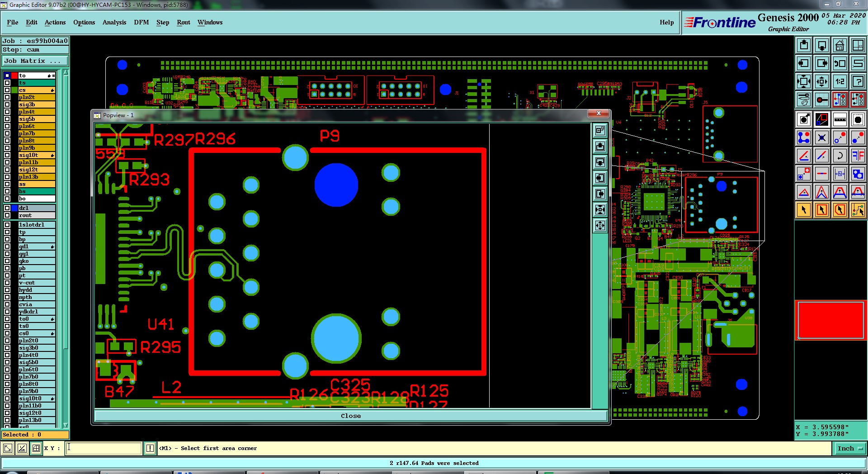The height and width of the screenshot is (474, 868).
Task: Open the File menu
Action: pyautogui.click(x=13, y=22)
